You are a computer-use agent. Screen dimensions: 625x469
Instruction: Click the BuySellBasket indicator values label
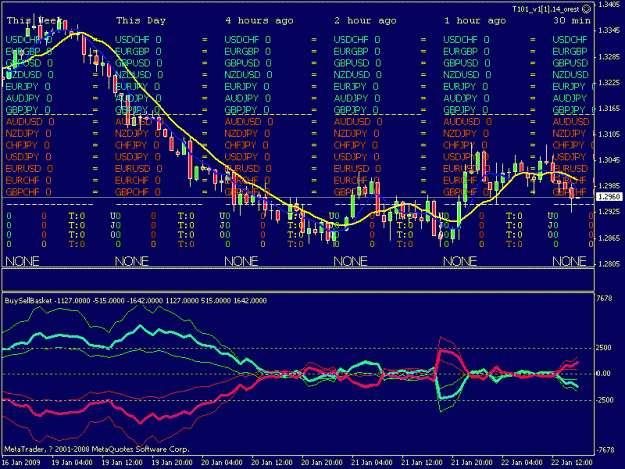click(136, 301)
